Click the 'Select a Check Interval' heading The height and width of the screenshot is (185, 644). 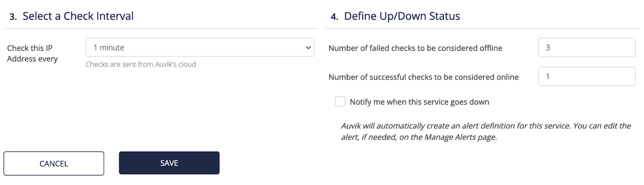pyautogui.click(x=78, y=16)
